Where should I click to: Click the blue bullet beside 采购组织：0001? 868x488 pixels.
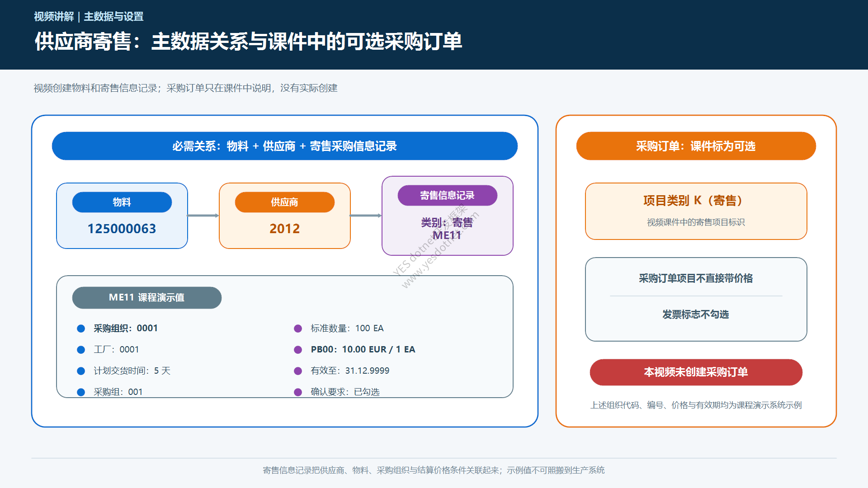pyautogui.click(x=81, y=328)
